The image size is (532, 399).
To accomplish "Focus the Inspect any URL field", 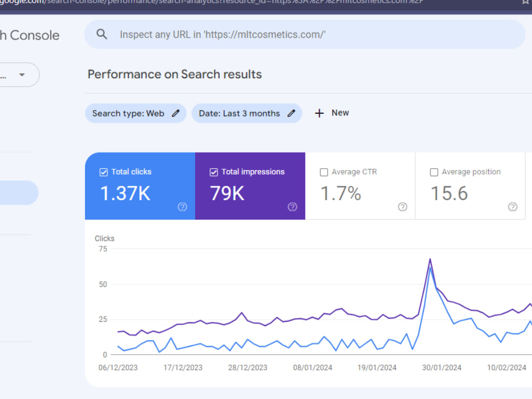I will pos(305,34).
